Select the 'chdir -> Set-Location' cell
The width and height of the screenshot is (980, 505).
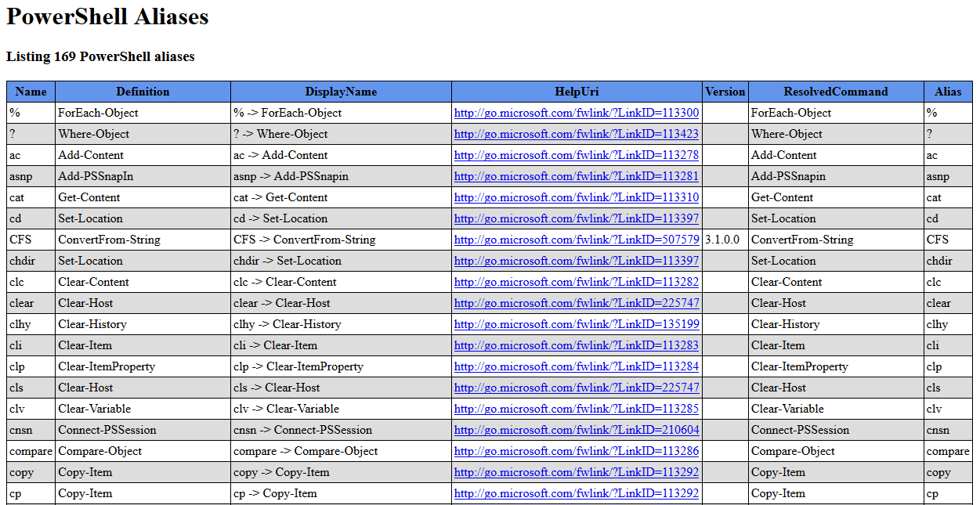click(x=341, y=261)
